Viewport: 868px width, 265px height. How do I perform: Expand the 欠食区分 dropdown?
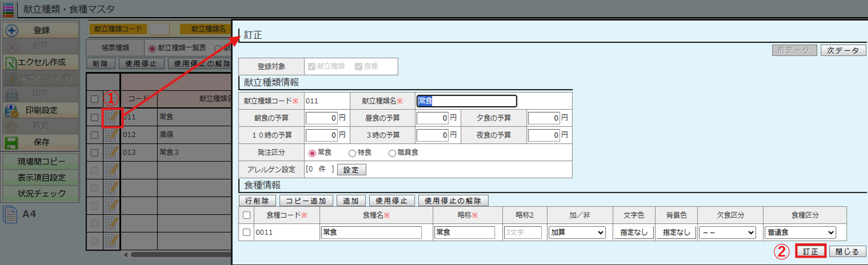click(727, 232)
